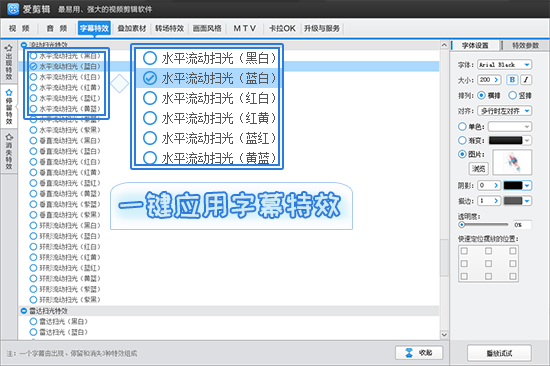
Task: Open the 升级与服务 tab
Action: 322,28
